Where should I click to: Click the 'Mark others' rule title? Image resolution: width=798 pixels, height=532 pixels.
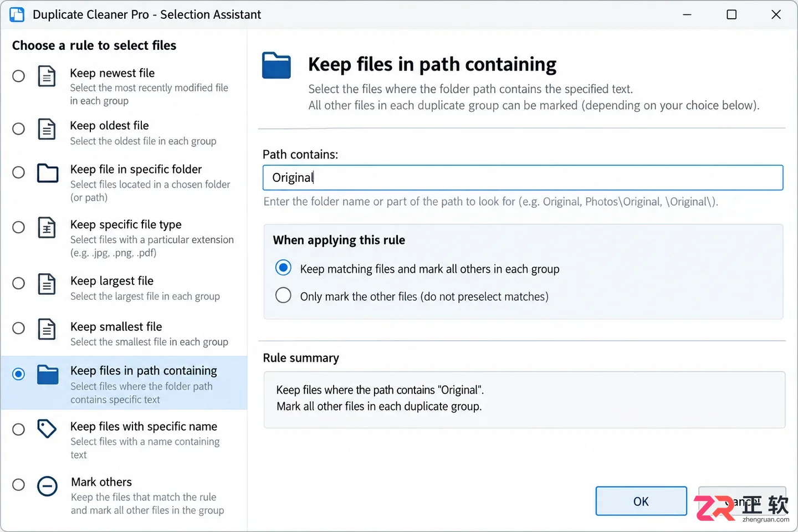click(x=101, y=482)
